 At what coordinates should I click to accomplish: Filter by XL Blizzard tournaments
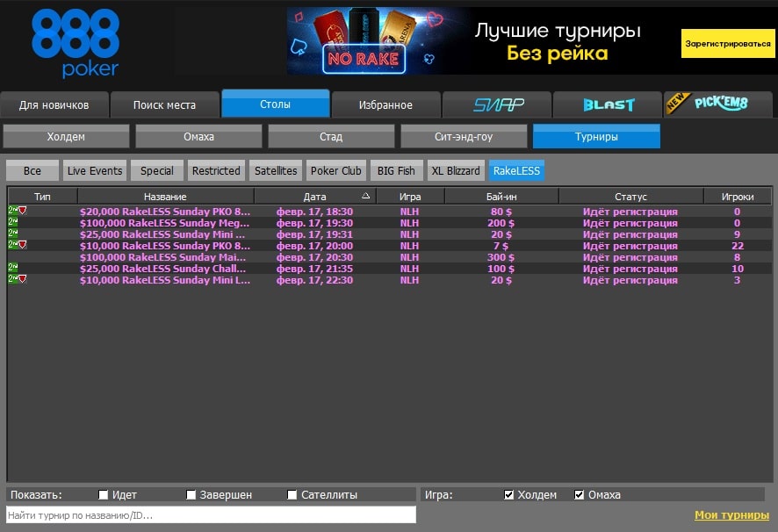click(456, 170)
